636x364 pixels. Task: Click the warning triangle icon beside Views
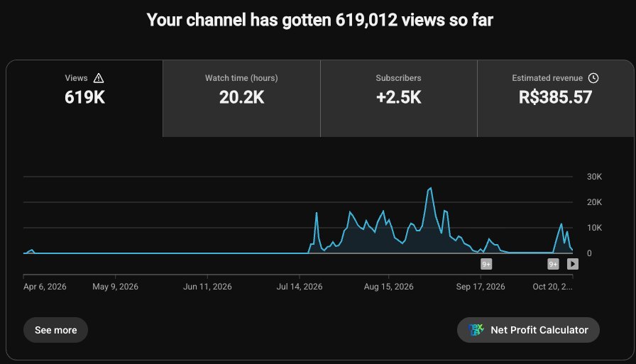(x=99, y=78)
